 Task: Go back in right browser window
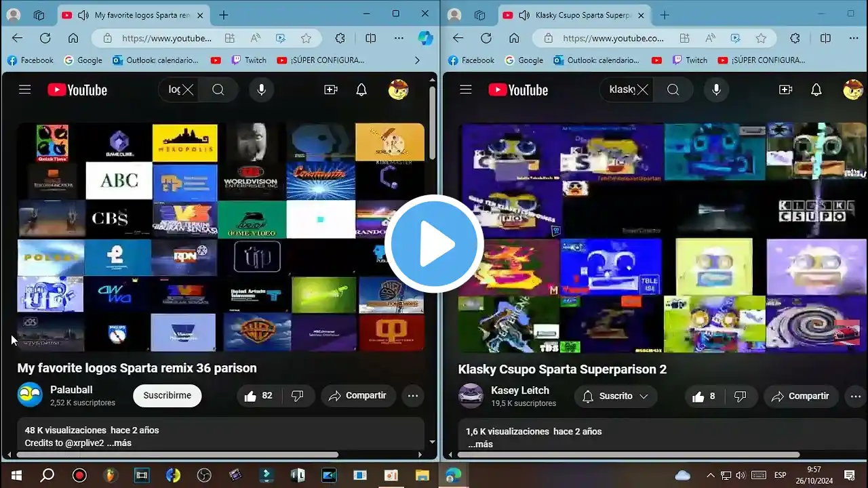pos(458,39)
